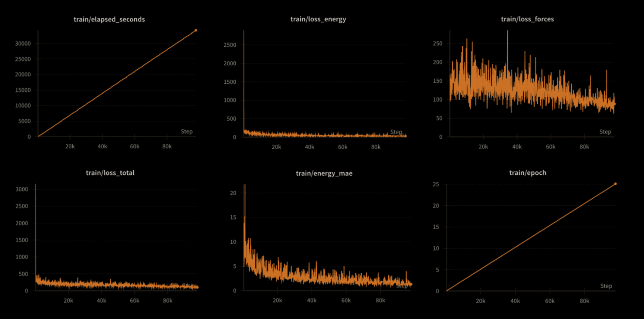644x319 pixels.
Task: Click the train/loss_forces chart title
Action: [x=527, y=19]
